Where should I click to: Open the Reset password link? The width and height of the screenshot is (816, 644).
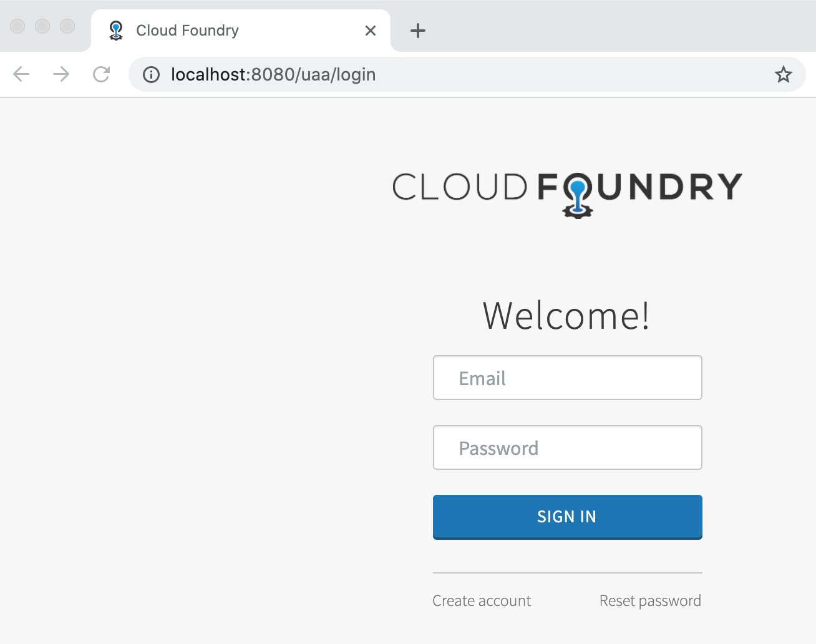click(x=650, y=601)
